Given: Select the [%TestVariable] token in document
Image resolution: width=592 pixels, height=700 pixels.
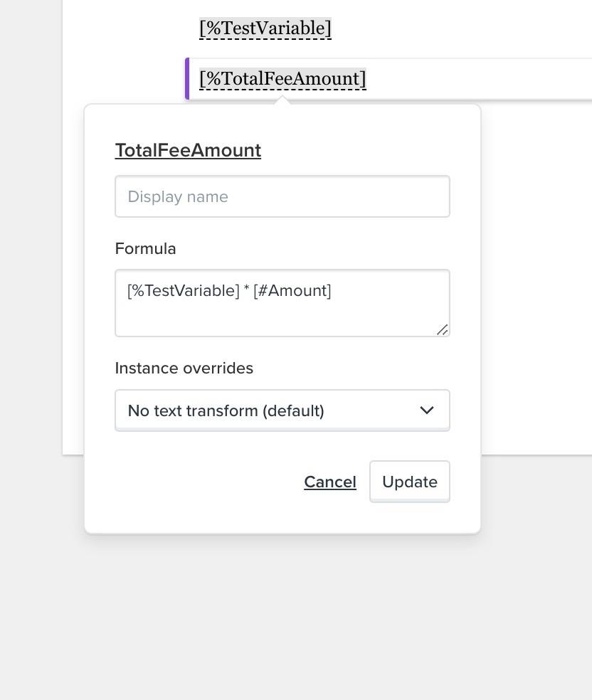Looking at the screenshot, I should coord(265,28).
